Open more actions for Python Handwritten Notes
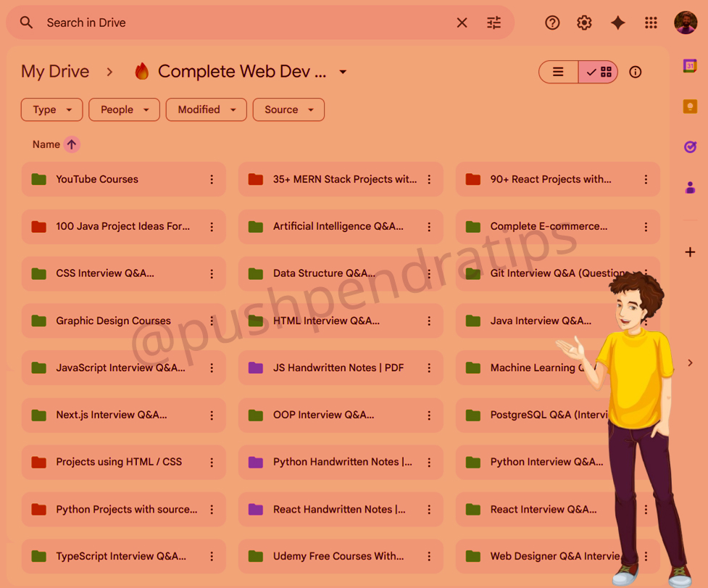 [429, 463]
